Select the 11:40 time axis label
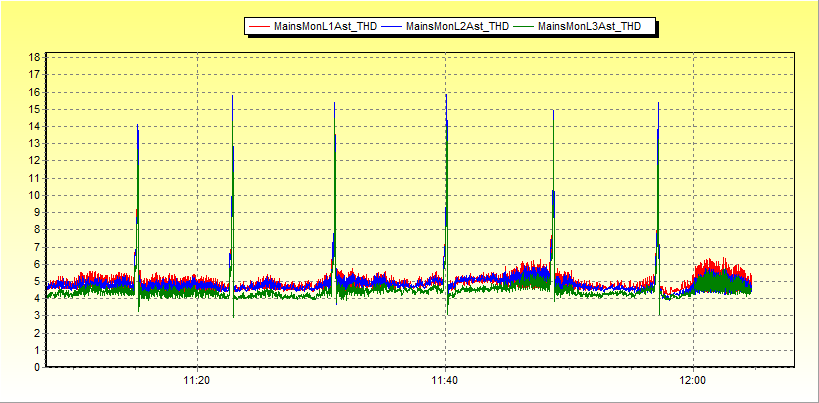 click(x=445, y=381)
